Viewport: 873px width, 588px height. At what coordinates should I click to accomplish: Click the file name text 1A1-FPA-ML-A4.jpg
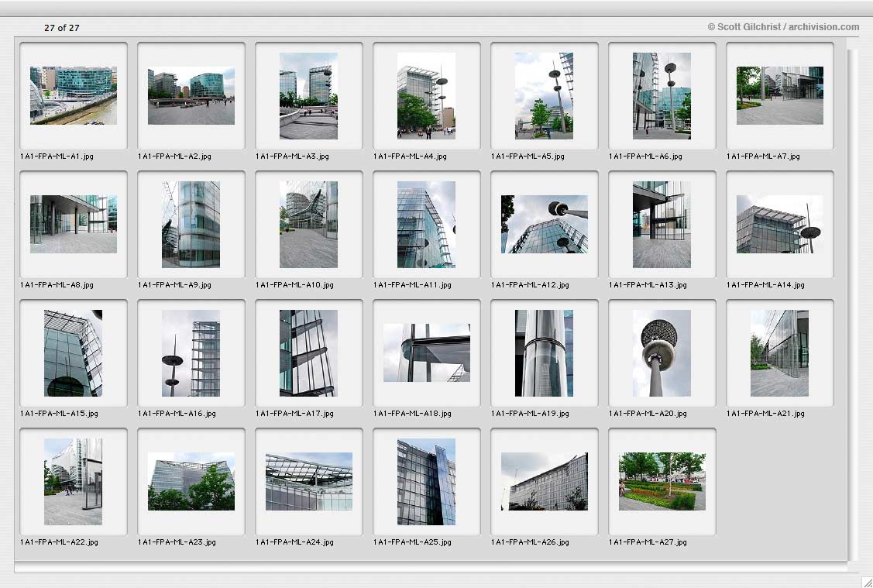point(410,156)
